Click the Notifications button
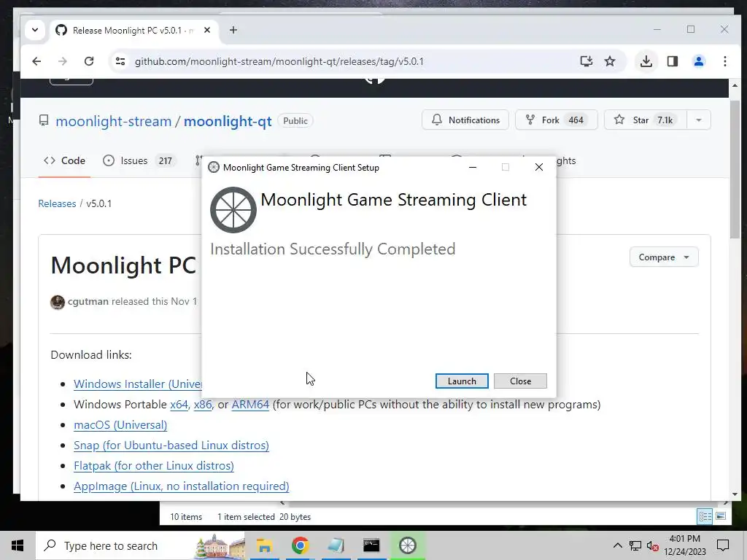The width and height of the screenshot is (747, 560). pos(465,120)
